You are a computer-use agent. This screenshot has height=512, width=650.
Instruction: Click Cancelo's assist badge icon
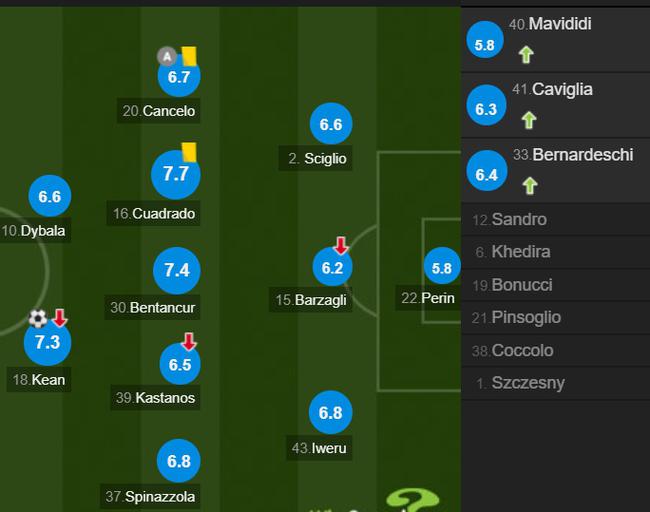[167, 56]
